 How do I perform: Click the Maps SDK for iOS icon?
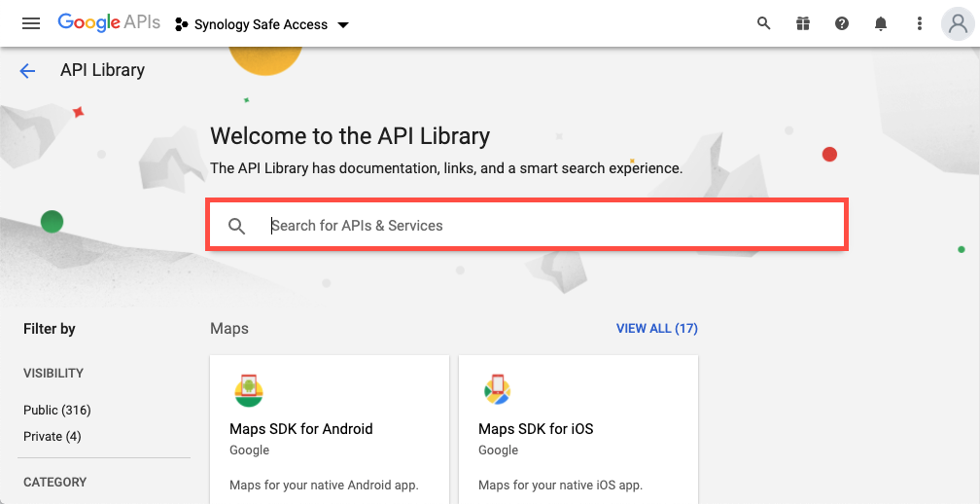tap(498, 389)
